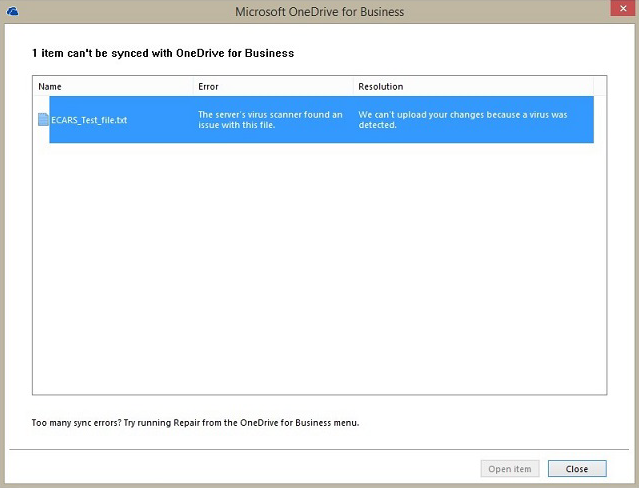The image size is (639, 488).
Task: Select the text file icon beside ECARS_Test_file.txt
Action: [43, 119]
